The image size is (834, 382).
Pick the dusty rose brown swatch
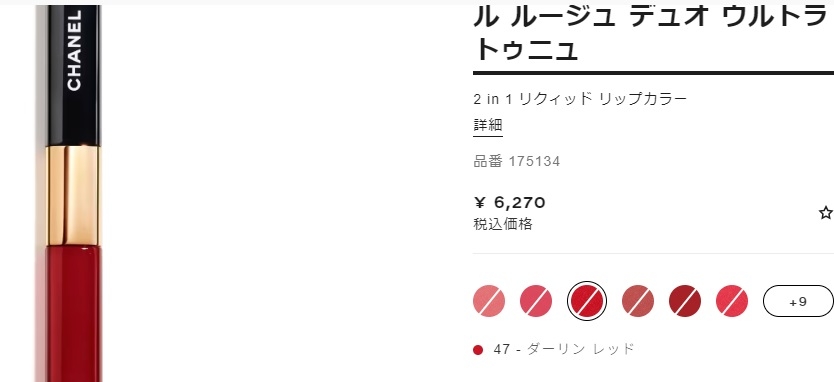(638, 301)
